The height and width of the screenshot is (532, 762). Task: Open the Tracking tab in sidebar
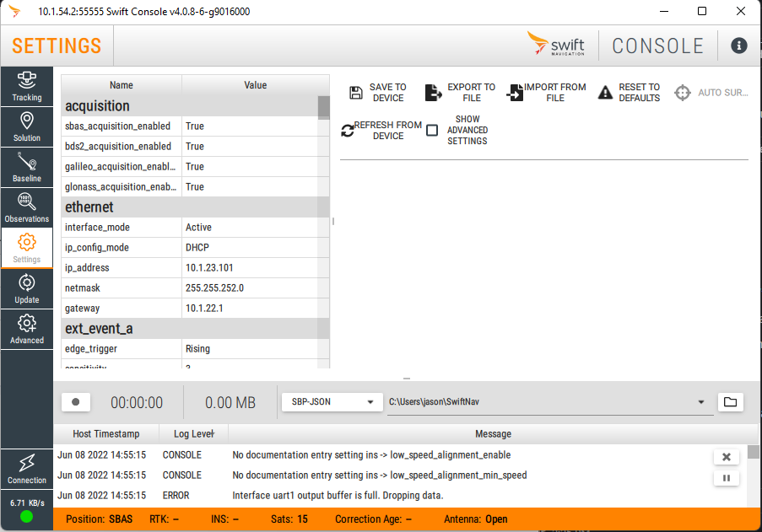click(x=27, y=86)
